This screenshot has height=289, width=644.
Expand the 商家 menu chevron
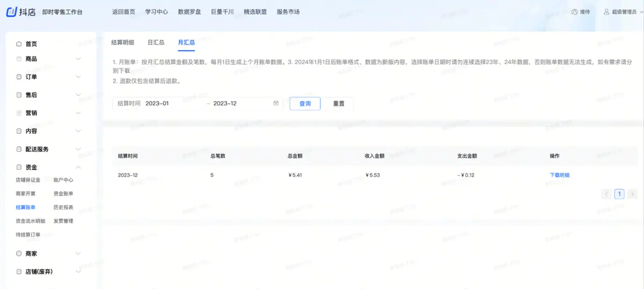click(78, 254)
